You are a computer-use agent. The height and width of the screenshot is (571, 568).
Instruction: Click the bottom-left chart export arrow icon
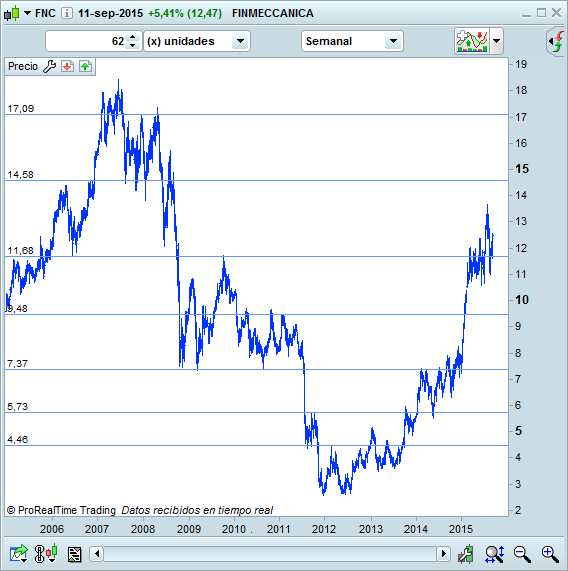(19, 554)
